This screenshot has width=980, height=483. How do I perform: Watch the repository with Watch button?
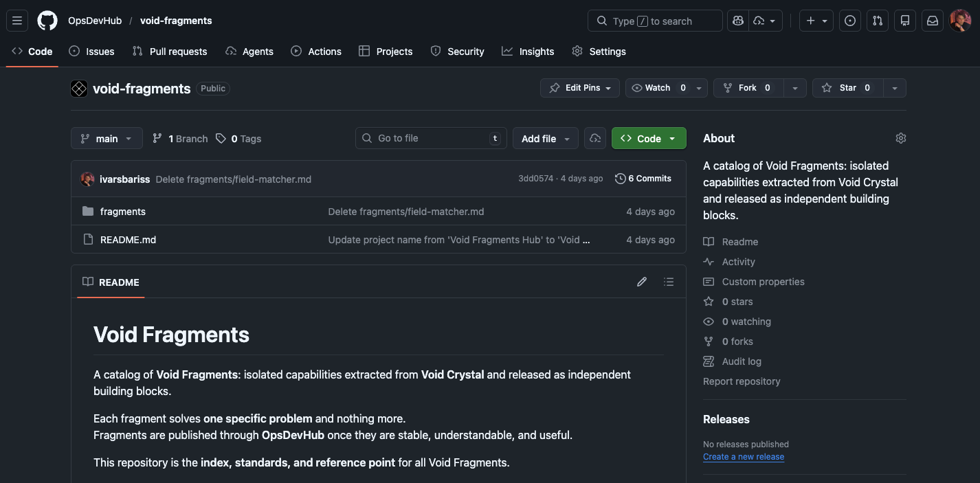point(658,88)
